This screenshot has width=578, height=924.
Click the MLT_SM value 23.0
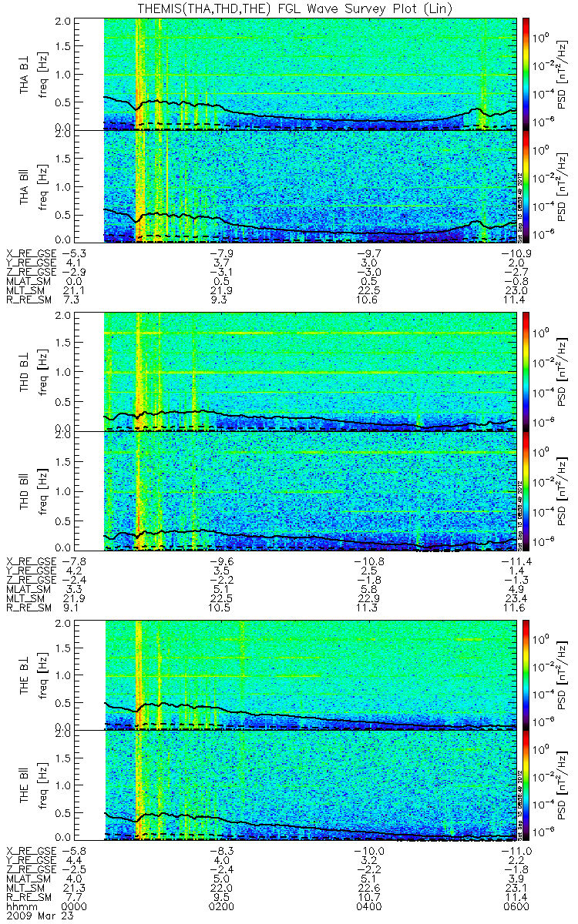(x=518, y=290)
